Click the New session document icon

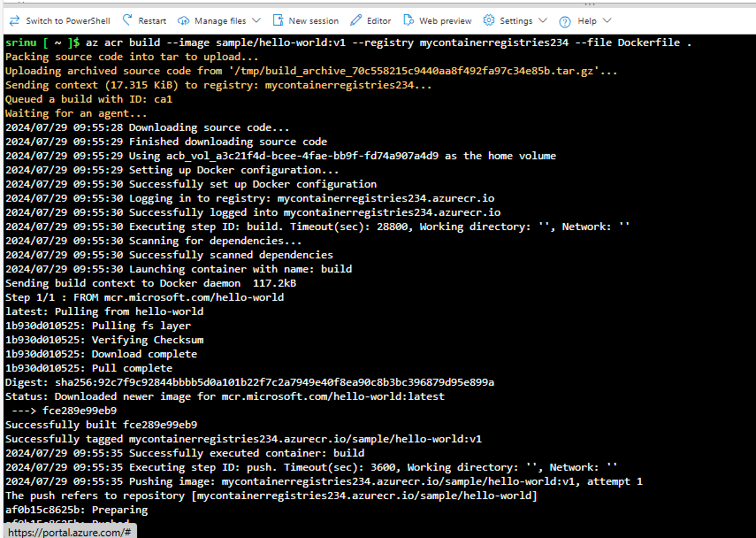tap(279, 20)
